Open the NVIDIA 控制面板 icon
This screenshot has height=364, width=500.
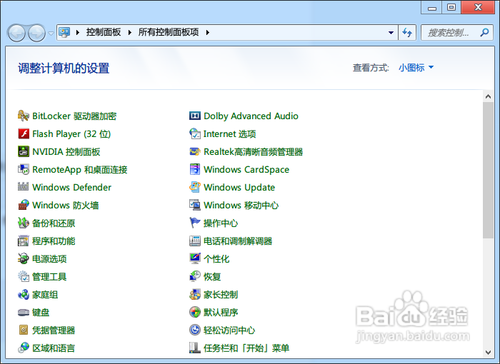click(x=23, y=152)
